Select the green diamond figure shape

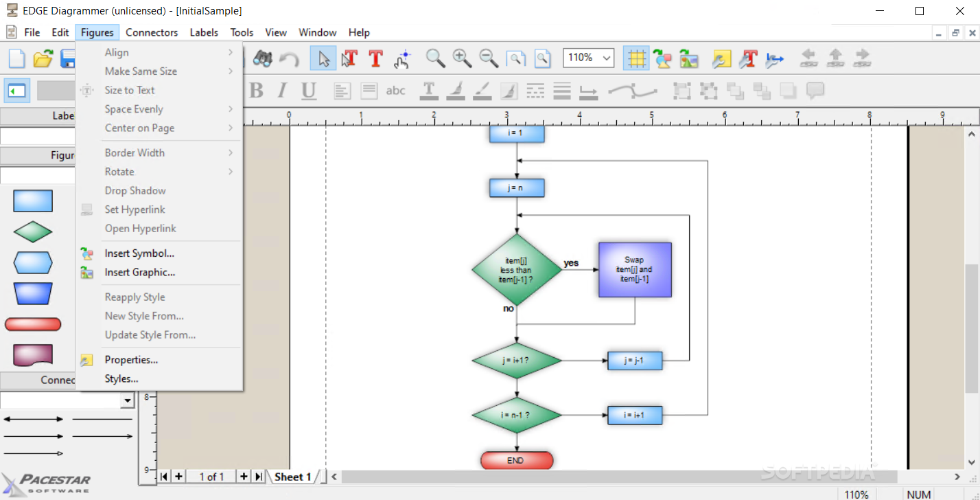click(x=33, y=232)
